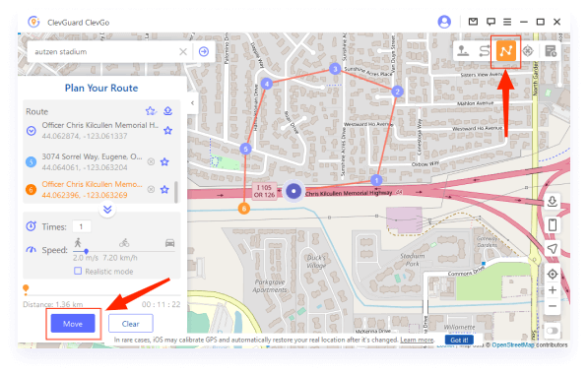Remove the 3074 Sorrel Way stop

tap(151, 161)
